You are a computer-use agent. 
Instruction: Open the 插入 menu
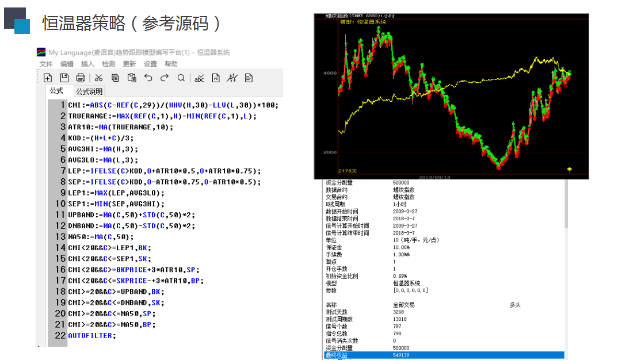click(87, 64)
